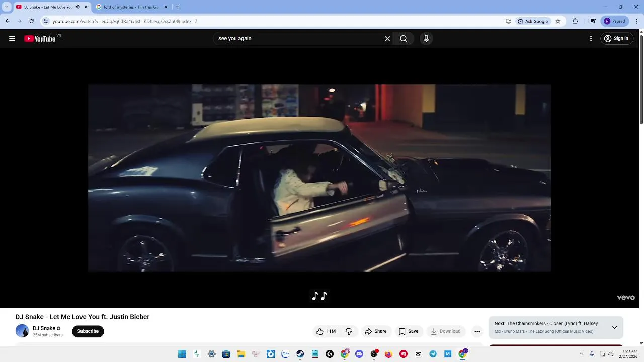The image size is (644, 362).
Task: Start voice search with microphone
Action: [x=426, y=39]
